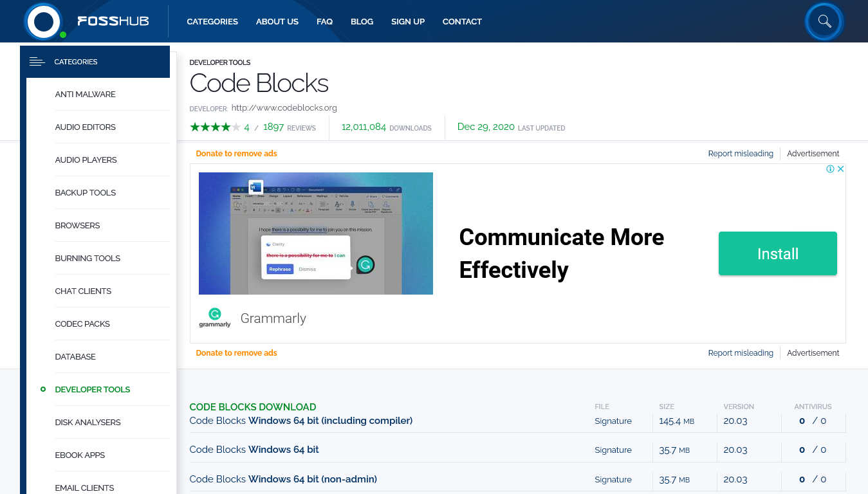Select Burning Tools category
This screenshot has width=868, height=494.
pos(88,258)
